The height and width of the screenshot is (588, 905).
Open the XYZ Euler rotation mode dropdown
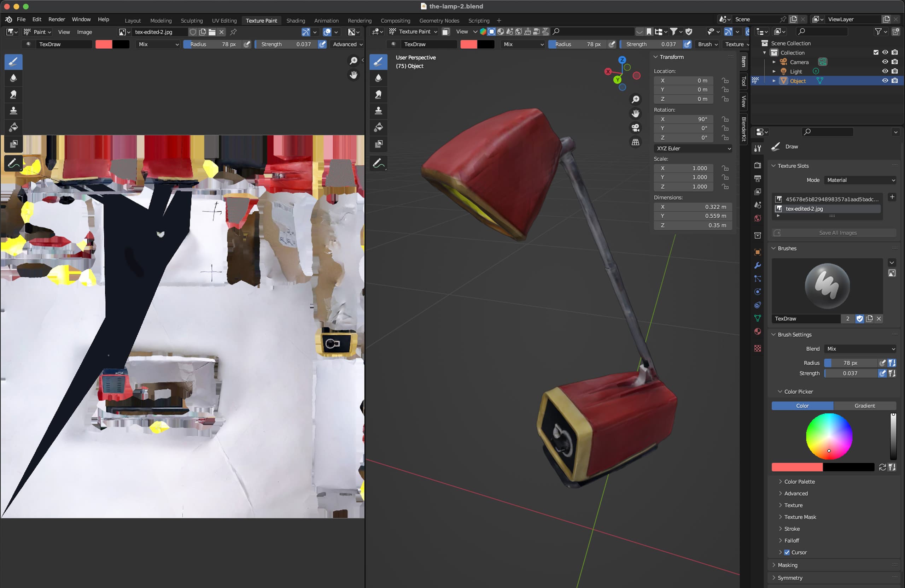click(x=693, y=148)
